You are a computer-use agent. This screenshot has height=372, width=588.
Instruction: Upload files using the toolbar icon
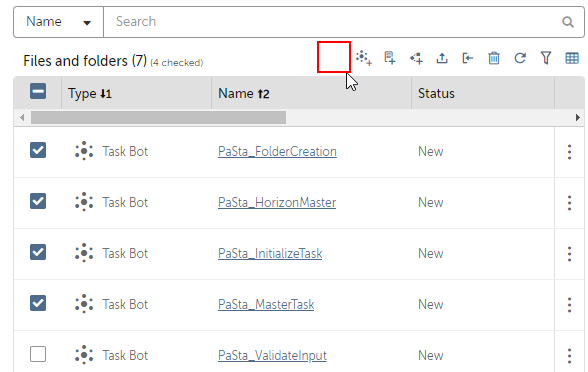pos(442,58)
